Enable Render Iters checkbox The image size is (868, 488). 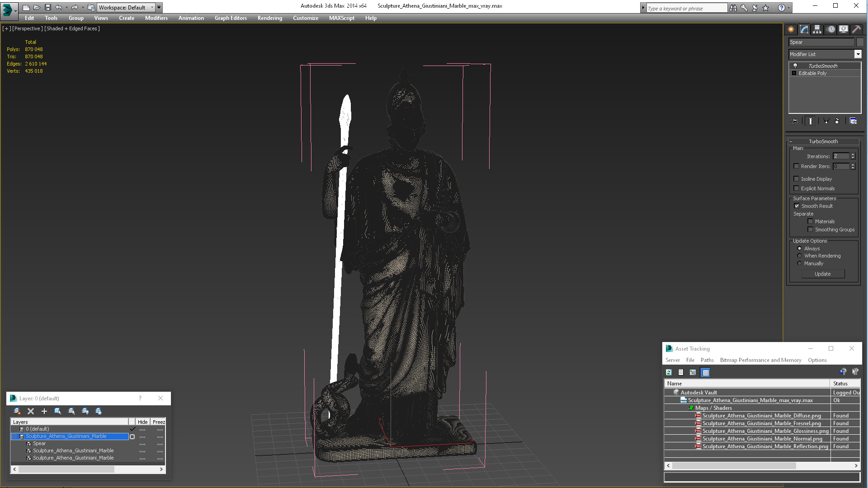[797, 166]
